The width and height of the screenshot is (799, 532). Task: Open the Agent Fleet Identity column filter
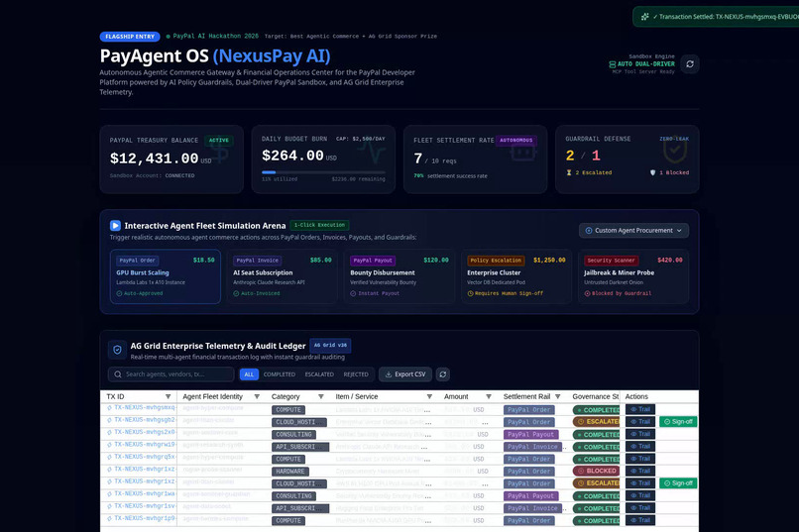257,396
